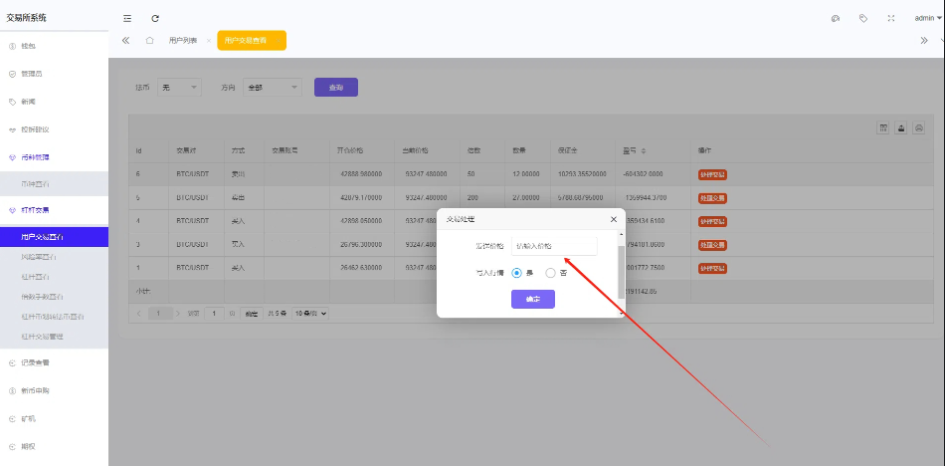The width and height of the screenshot is (945, 466).
Task: Open the 币种查看 submenu item
Action: pos(54,183)
